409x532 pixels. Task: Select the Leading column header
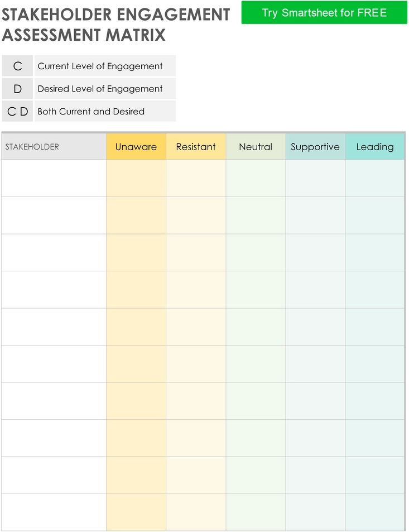375,147
